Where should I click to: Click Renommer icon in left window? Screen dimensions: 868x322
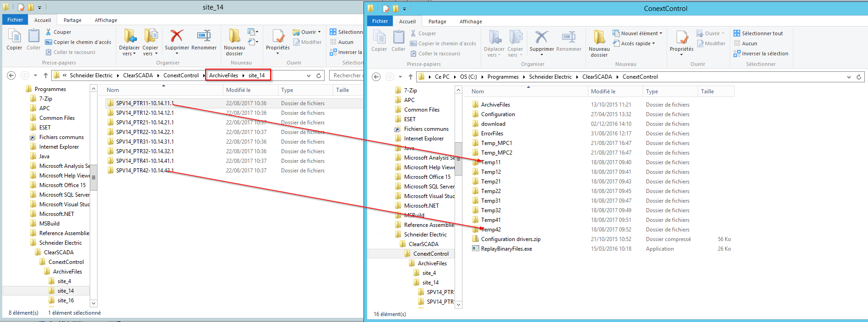pos(204,37)
